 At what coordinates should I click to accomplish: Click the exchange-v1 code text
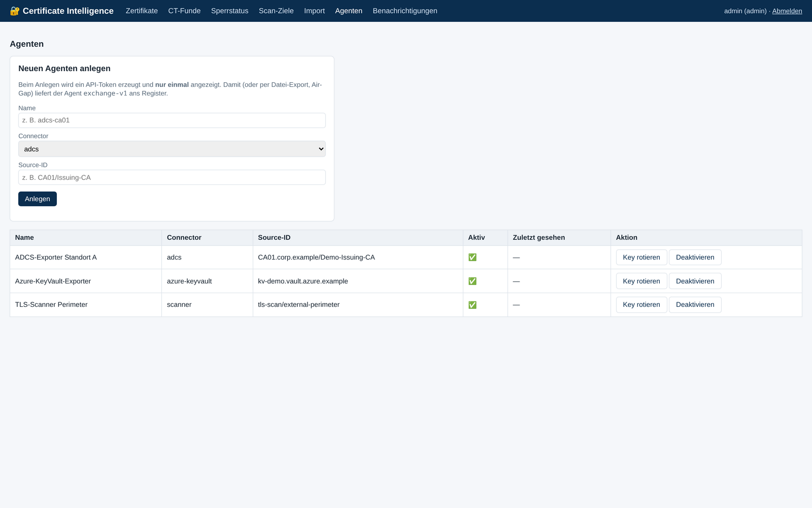point(105,93)
